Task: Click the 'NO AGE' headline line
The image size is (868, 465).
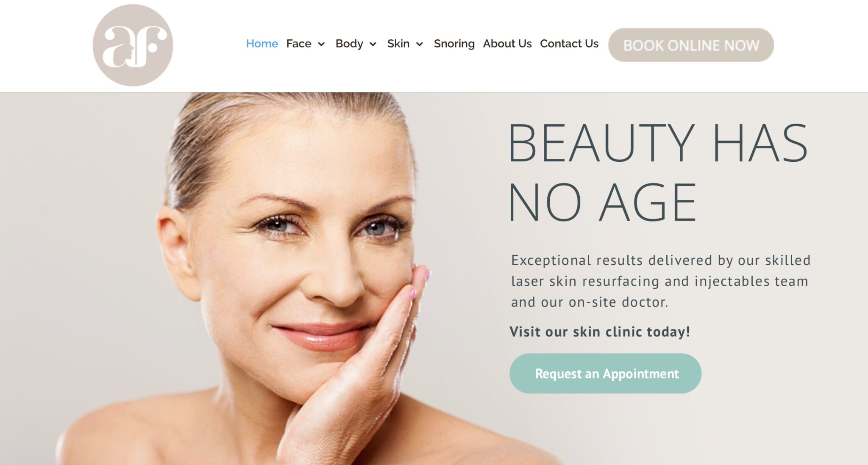Action: [x=602, y=202]
